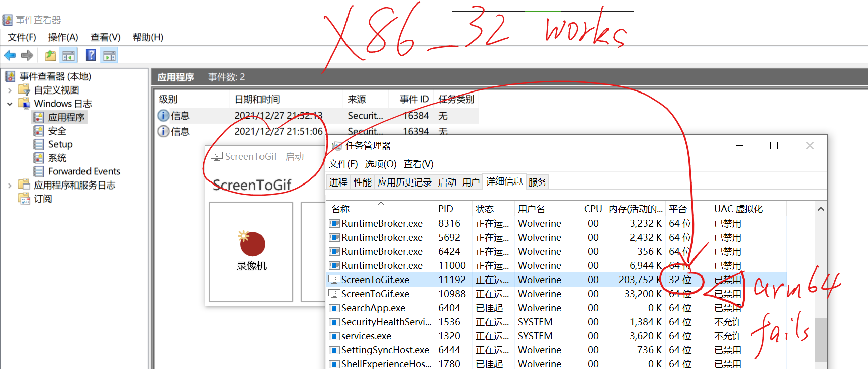This screenshot has height=369, width=868.
Task: Select Setup log in tree
Action: coord(60,144)
